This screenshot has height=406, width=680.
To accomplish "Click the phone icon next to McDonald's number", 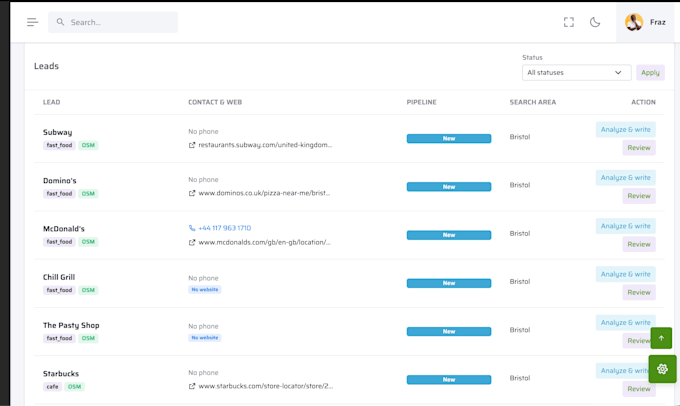I will click(192, 228).
